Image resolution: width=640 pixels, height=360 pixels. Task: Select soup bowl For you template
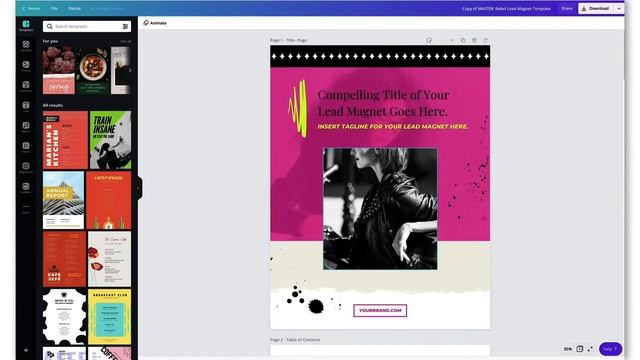[93, 70]
